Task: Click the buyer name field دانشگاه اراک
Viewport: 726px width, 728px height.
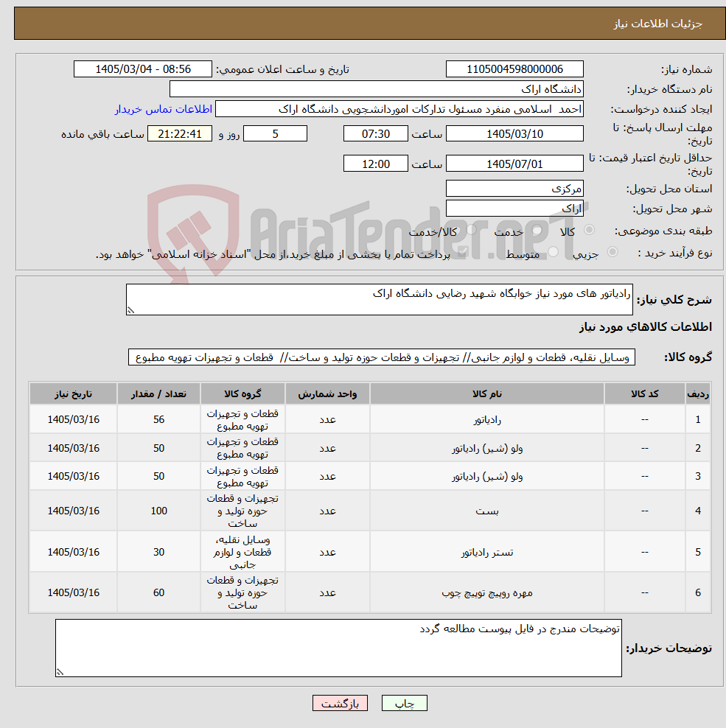Action: pos(376,89)
